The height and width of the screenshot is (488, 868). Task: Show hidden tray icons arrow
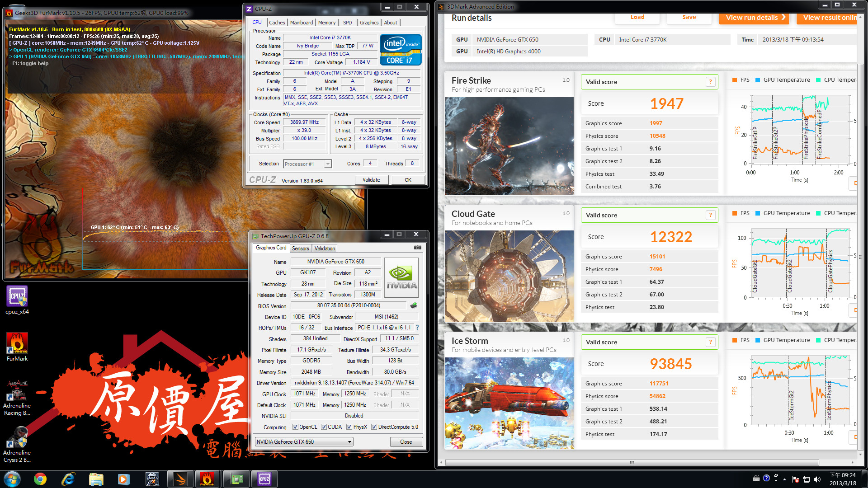point(784,479)
